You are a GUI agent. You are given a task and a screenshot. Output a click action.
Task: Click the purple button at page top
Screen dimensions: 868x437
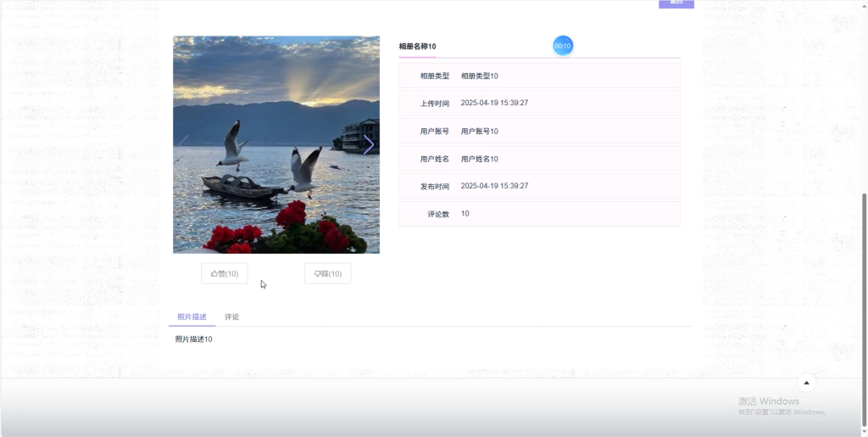pyautogui.click(x=676, y=4)
